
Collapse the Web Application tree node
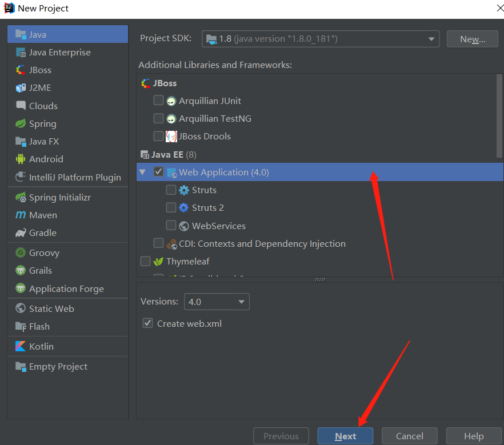(142, 172)
